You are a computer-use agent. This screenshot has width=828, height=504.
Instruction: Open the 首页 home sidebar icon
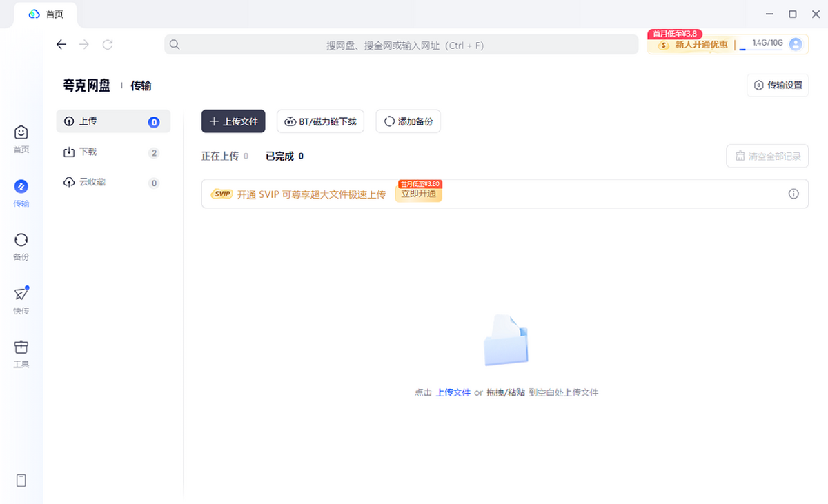click(x=21, y=138)
